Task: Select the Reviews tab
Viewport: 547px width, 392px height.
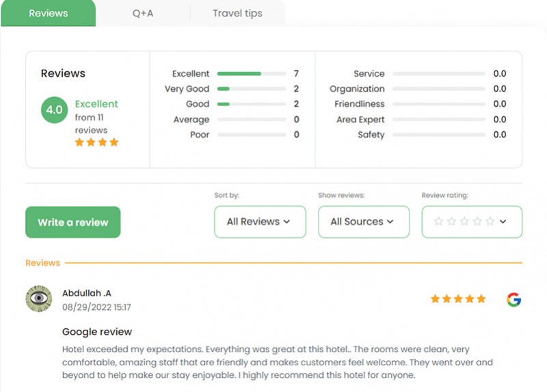Action: (49, 13)
